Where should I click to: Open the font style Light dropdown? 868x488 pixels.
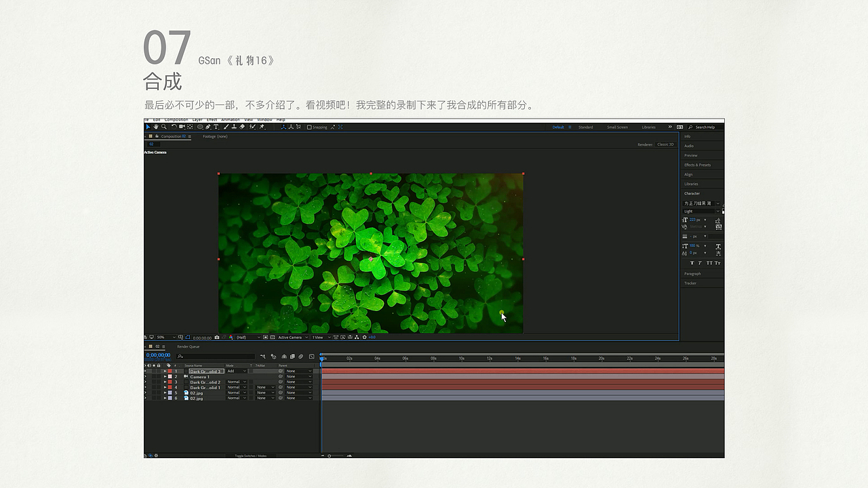click(702, 211)
